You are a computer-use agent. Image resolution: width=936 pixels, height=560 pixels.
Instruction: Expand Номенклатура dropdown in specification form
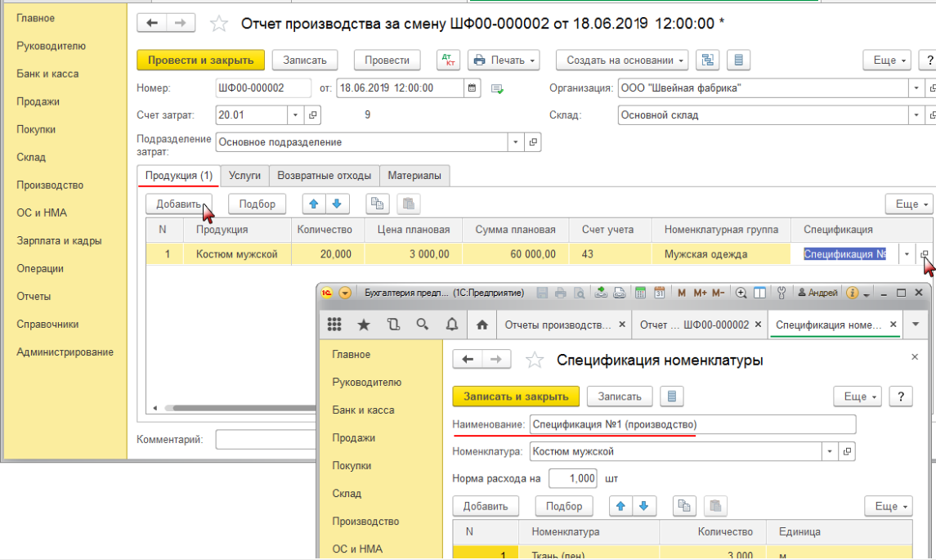click(830, 451)
